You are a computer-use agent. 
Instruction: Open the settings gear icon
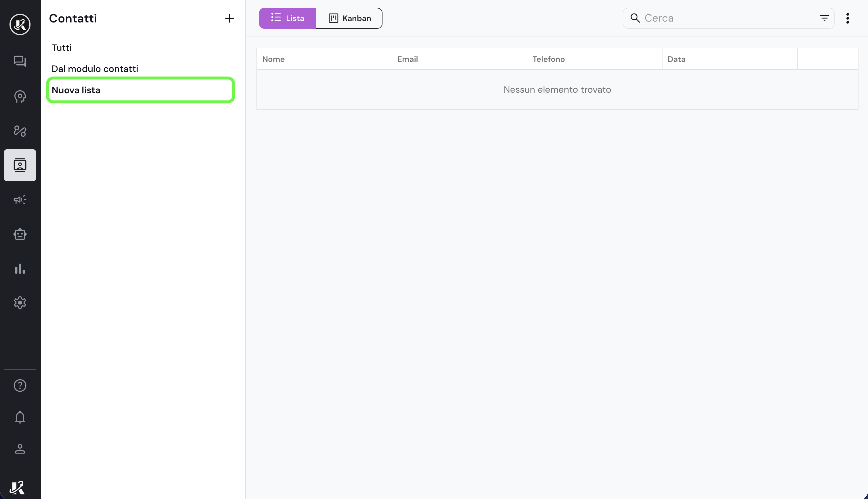pos(20,303)
